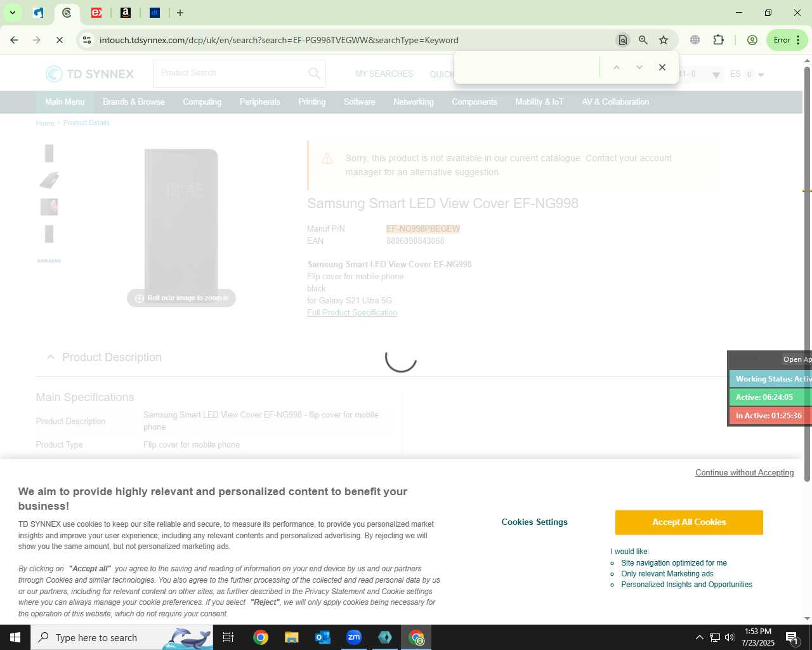Click the find-in-page icon in address bar
This screenshot has height=650, width=812.
(623, 40)
